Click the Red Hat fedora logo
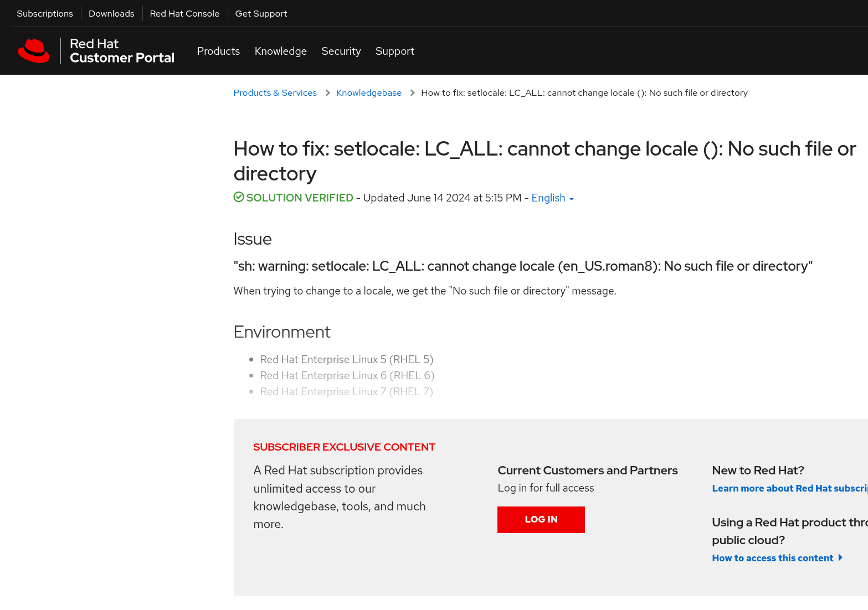Image resolution: width=868 pixels, height=610 pixels. click(x=34, y=51)
